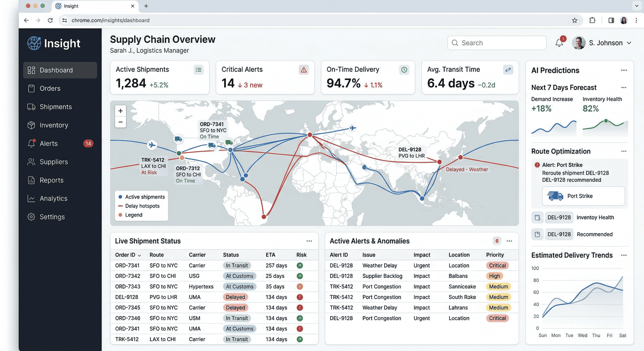
Task: Open the AI Predictions overflow menu
Action: pos(624,70)
